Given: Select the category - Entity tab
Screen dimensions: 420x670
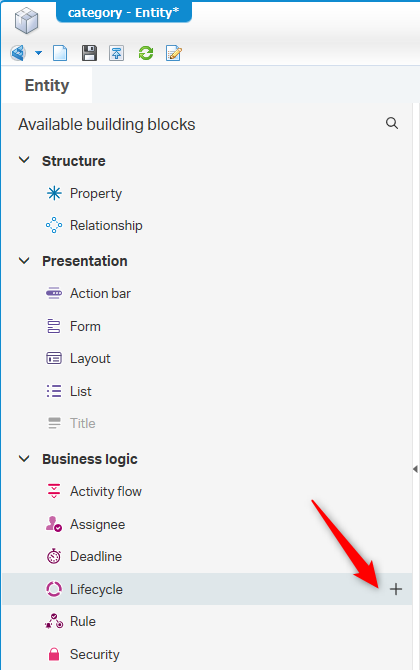Looking at the screenshot, I should [124, 13].
